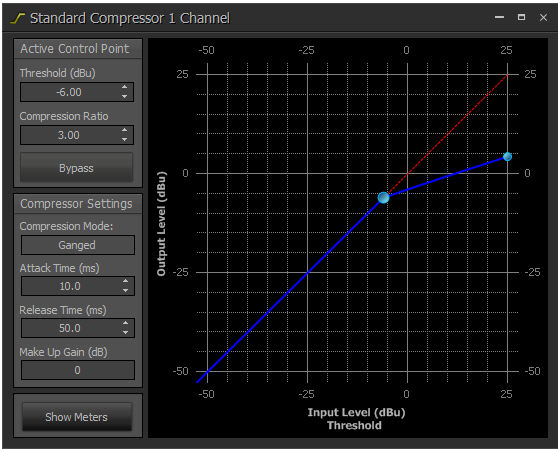558x451 pixels.
Task: Select the threshold control point on graph
Action: (x=383, y=197)
